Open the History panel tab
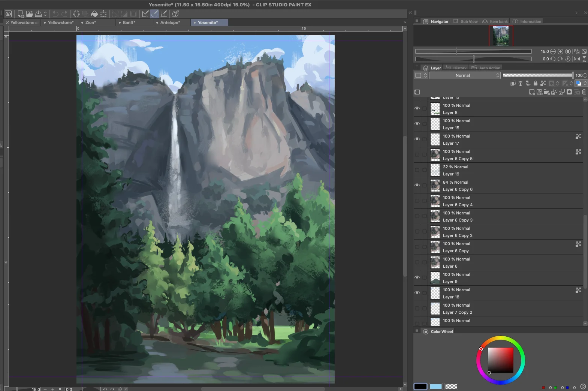 tap(456, 68)
